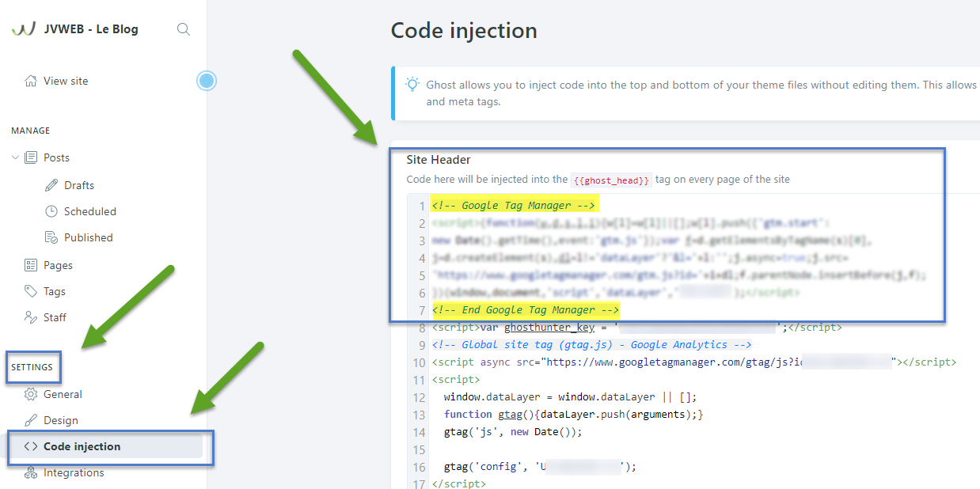Click the Design brush icon
This screenshot has width=980, height=489.
[31, 420]
